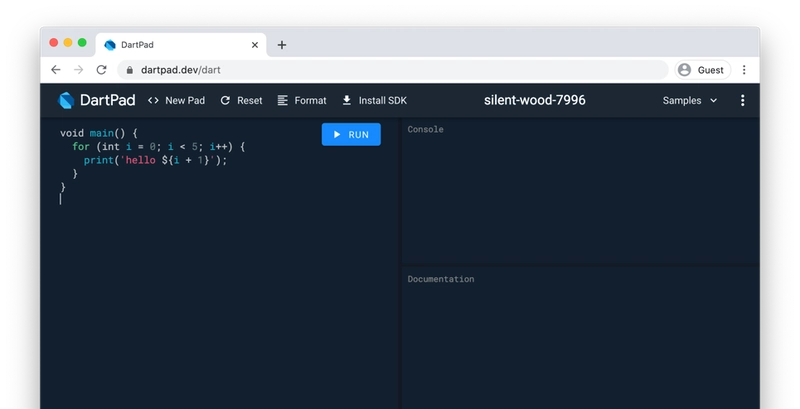Image resolution: width=800 pixels, height=409 pixels.
Task: Click the print('hello ...') code line
Action: pos(156,160)
